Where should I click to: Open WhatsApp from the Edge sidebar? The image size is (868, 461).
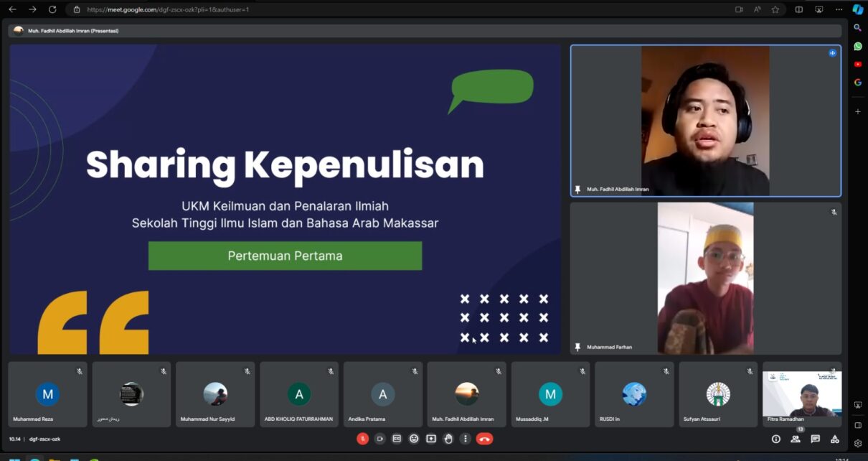pos(857,46)
